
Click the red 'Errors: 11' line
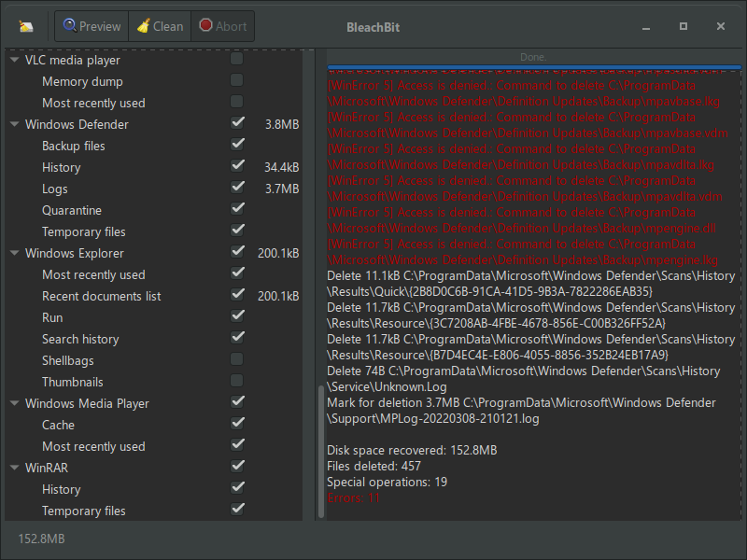pos(354,498)
